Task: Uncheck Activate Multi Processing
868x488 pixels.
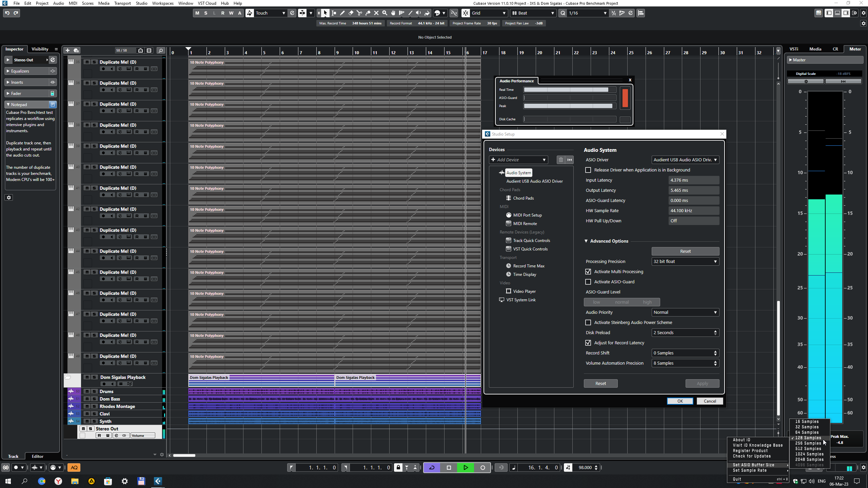Action: (x=588, y=271)
